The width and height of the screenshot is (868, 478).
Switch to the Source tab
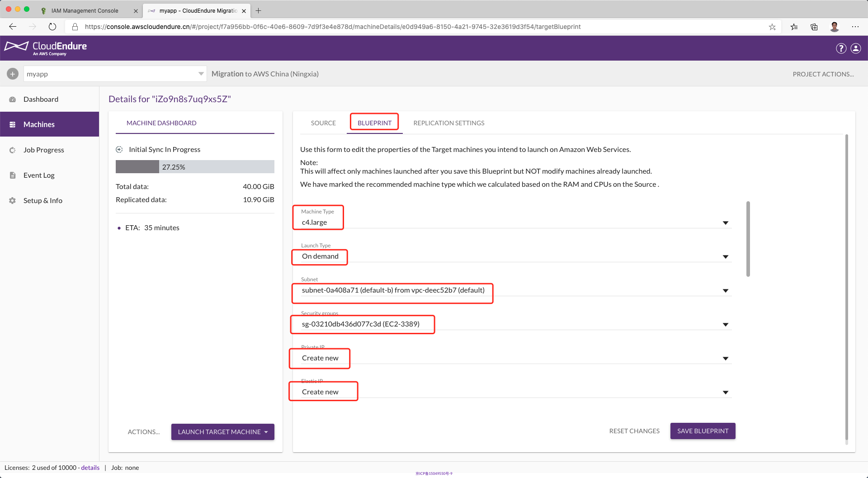pos(323,123)
